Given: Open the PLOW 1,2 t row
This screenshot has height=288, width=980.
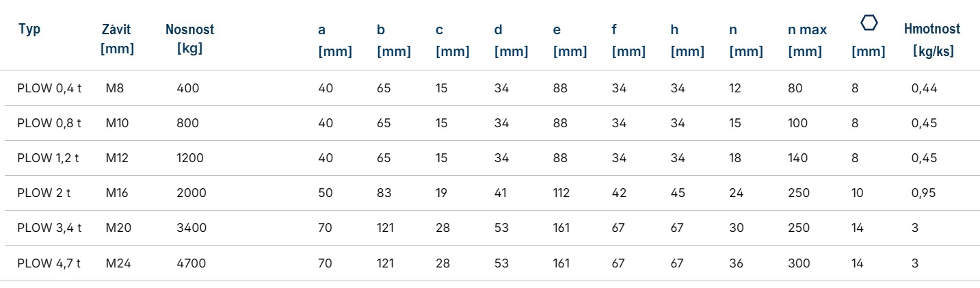Looking at the screenshot, I should [x=490, y=158].
